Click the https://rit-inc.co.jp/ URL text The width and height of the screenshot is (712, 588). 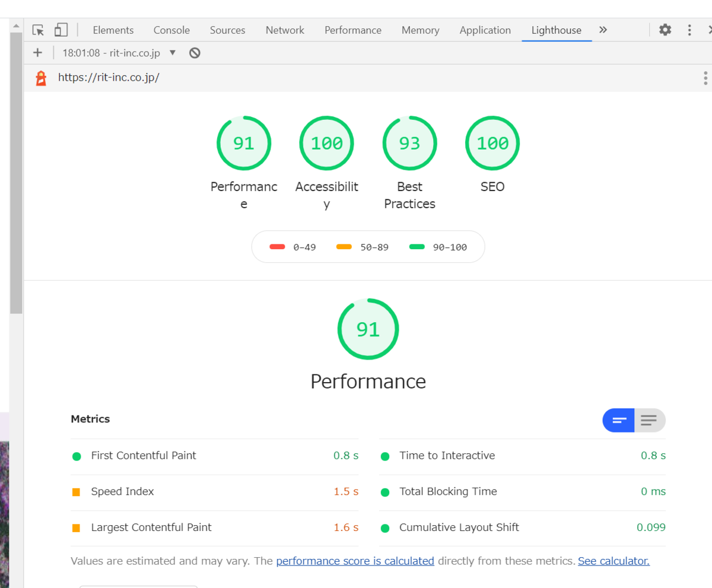click(109, 77)
